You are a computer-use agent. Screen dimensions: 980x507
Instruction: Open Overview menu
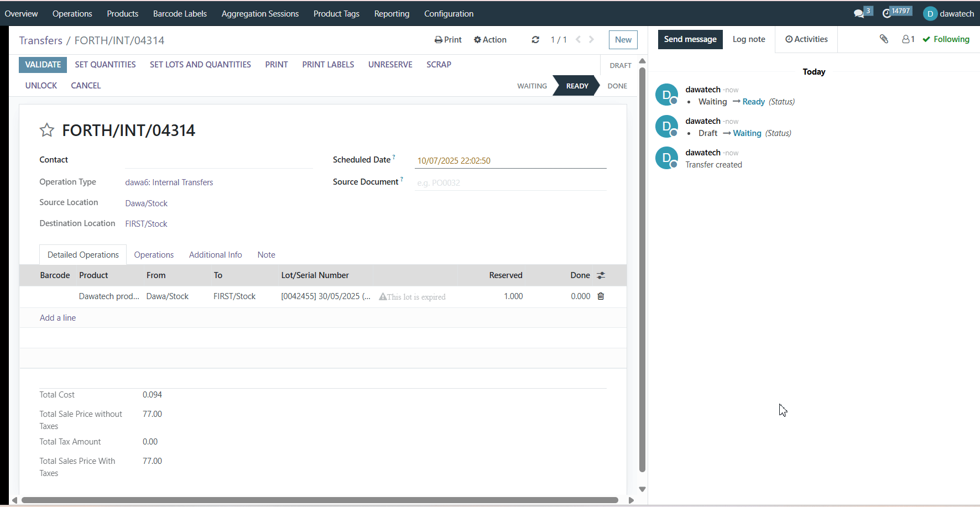21,13
